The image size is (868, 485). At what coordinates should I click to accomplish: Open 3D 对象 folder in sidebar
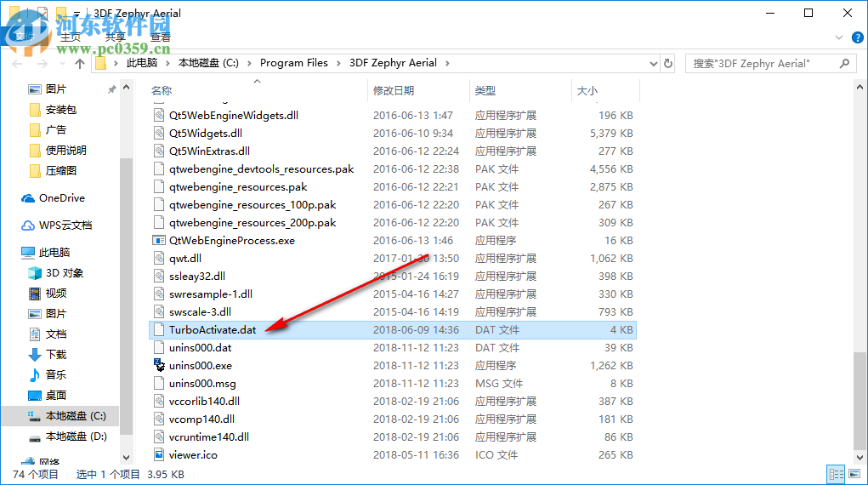[55, 273]
